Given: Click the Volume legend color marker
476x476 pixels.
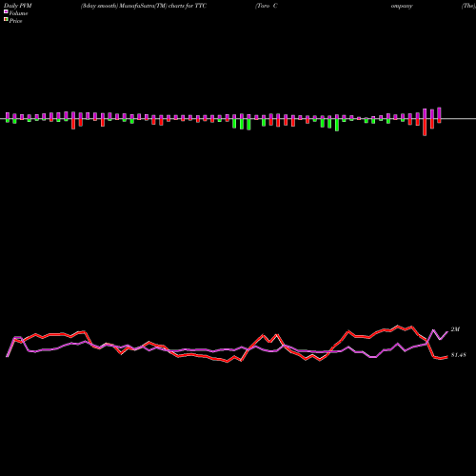Looking at the screenshot, I should (6, 12).
